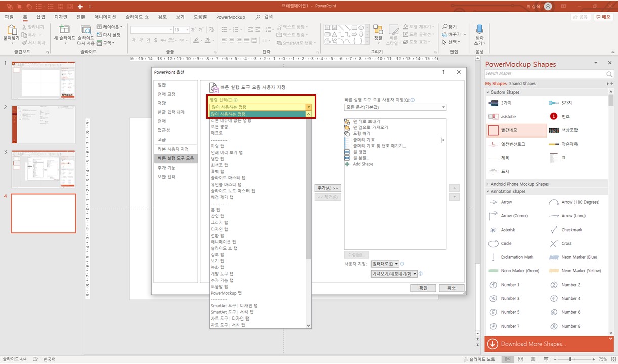Click the 메모 comments button
618x364 pixels.
[x=604, y=17]
